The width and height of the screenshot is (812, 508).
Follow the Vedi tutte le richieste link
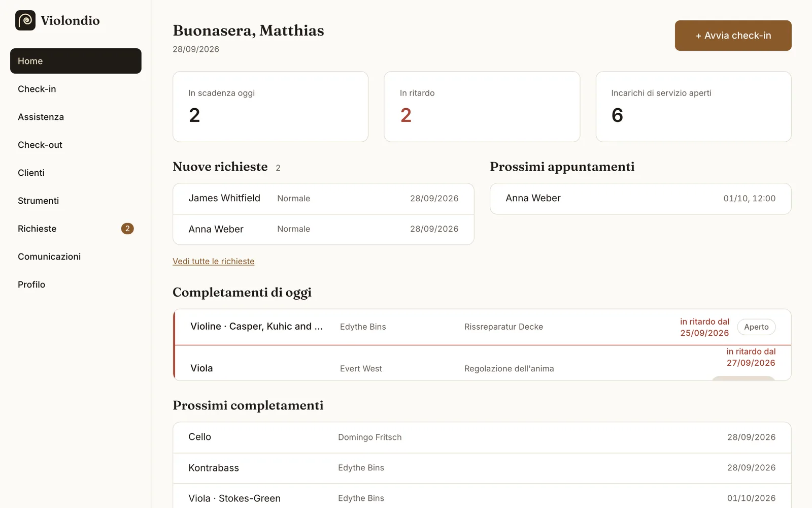(213, 261)
